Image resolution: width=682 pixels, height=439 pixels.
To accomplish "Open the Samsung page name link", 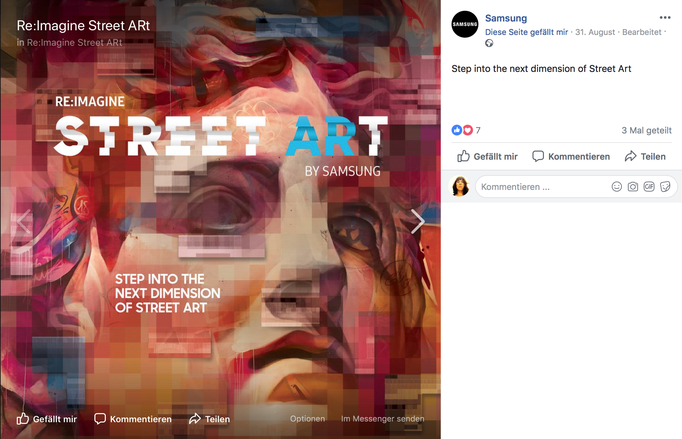I will [x=506, y=18].
